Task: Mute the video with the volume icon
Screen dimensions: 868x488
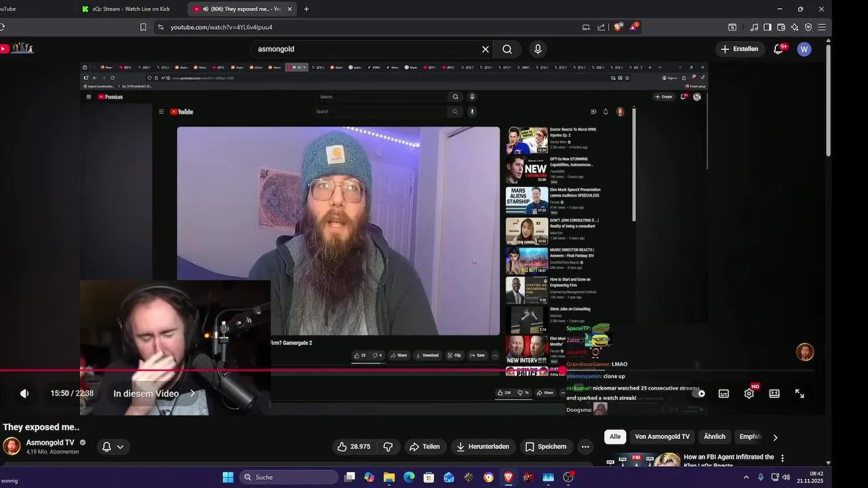Action: (24, 393)
